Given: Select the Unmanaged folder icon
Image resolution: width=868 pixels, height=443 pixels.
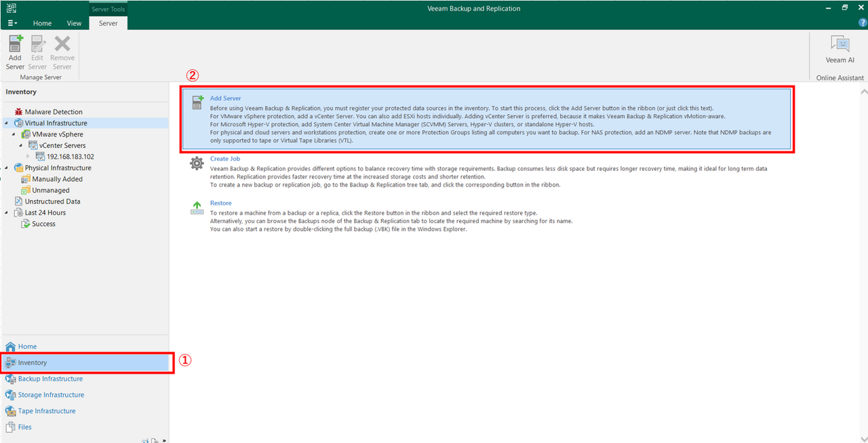Looking at the screenshot, I should coord(26,190).
